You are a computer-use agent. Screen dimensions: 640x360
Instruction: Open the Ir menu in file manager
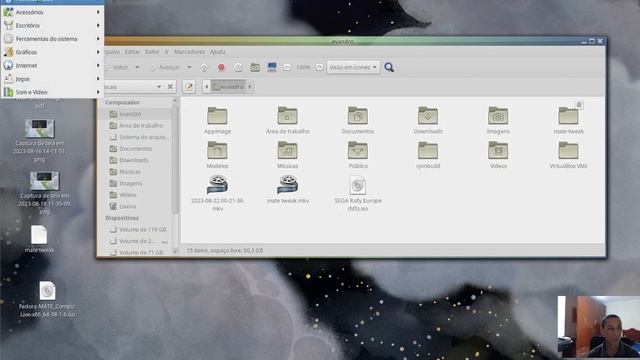[167, 52]
